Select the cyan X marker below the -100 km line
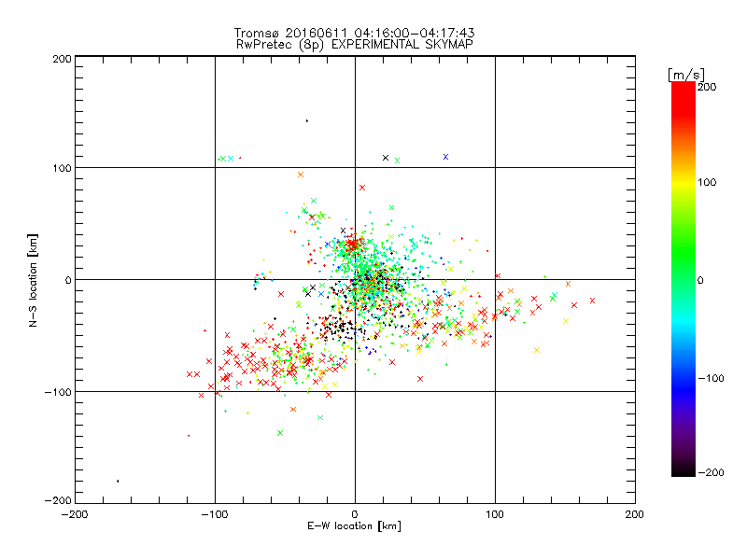The image size is (747, 560). click(320, 417)
